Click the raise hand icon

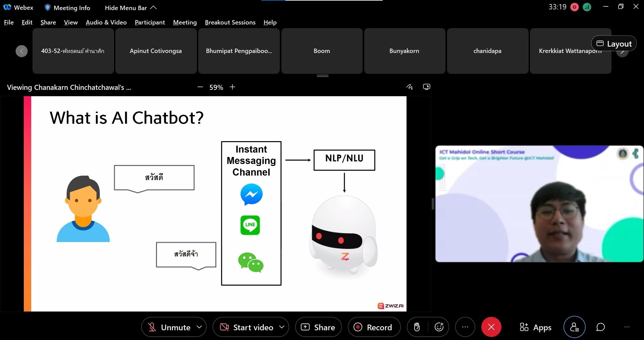[417, 327]
